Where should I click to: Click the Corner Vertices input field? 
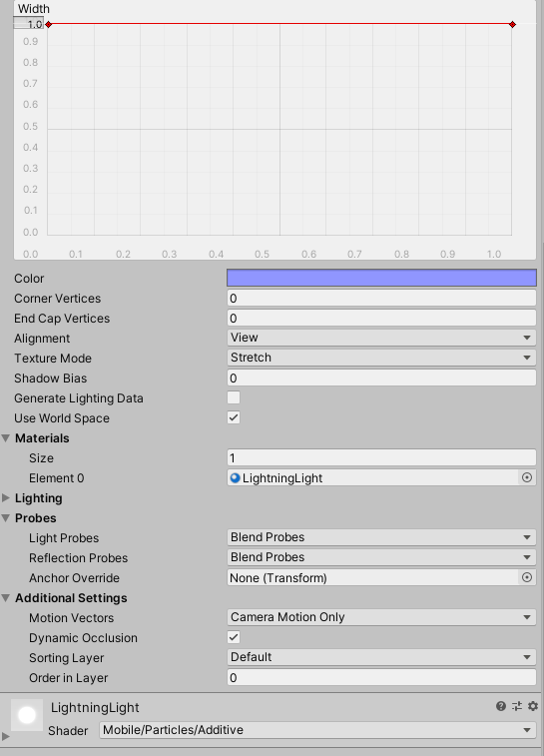click(381, 298)
